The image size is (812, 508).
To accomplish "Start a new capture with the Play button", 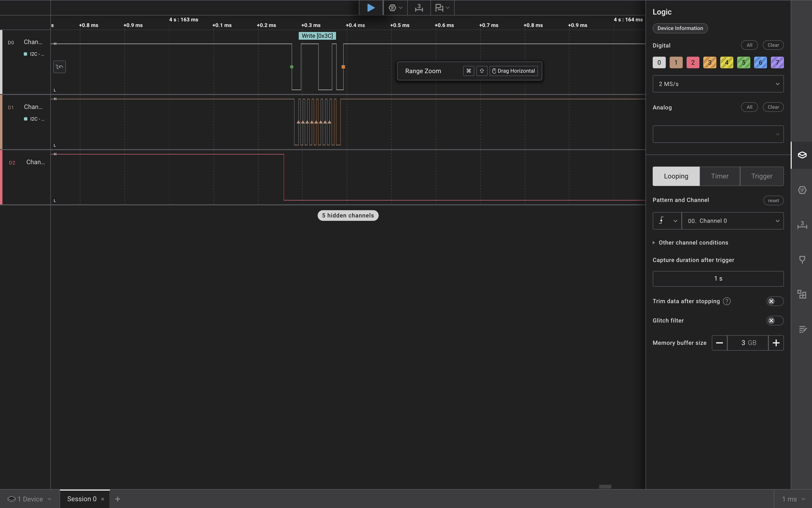I will point(371,8).
